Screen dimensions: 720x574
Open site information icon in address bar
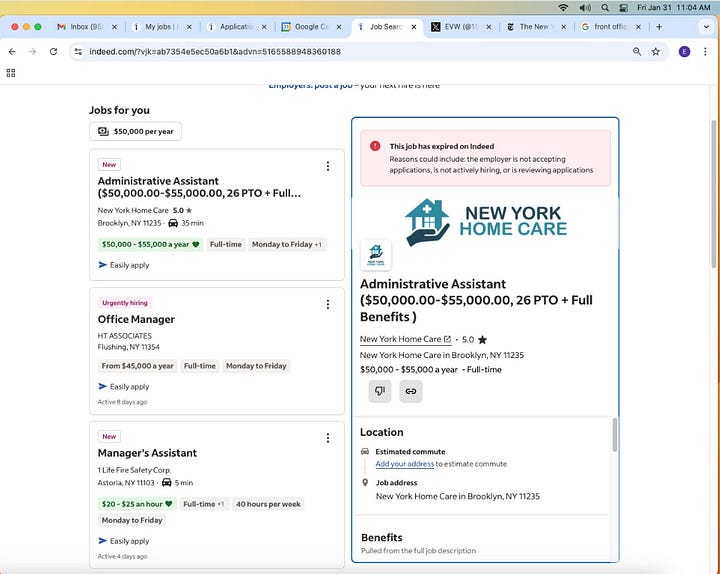pyautogui.click(x=78, y=51)
